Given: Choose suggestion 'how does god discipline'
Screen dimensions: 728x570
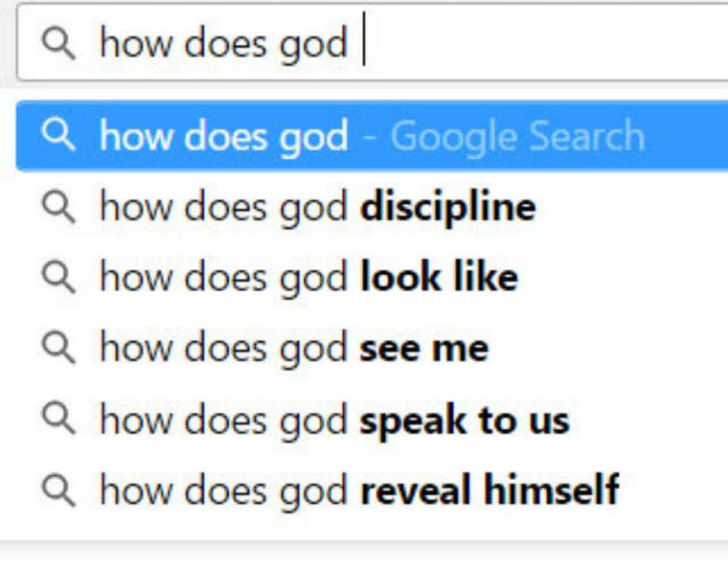Looking at the screenshot, I should click(x=372, y=207).
